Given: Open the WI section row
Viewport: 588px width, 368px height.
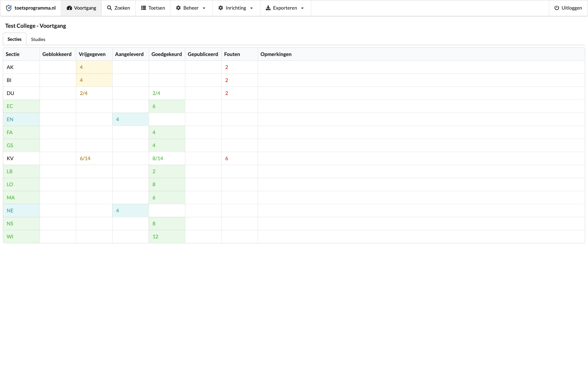Looking at the screenshot, I should click(10, 237).
